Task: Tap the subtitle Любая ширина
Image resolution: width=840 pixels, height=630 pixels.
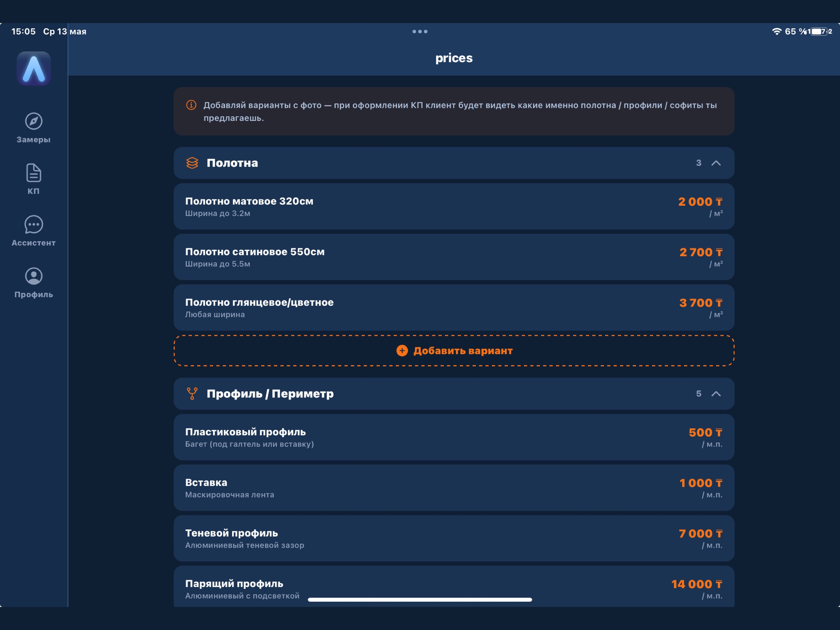Action: [215, 315]
